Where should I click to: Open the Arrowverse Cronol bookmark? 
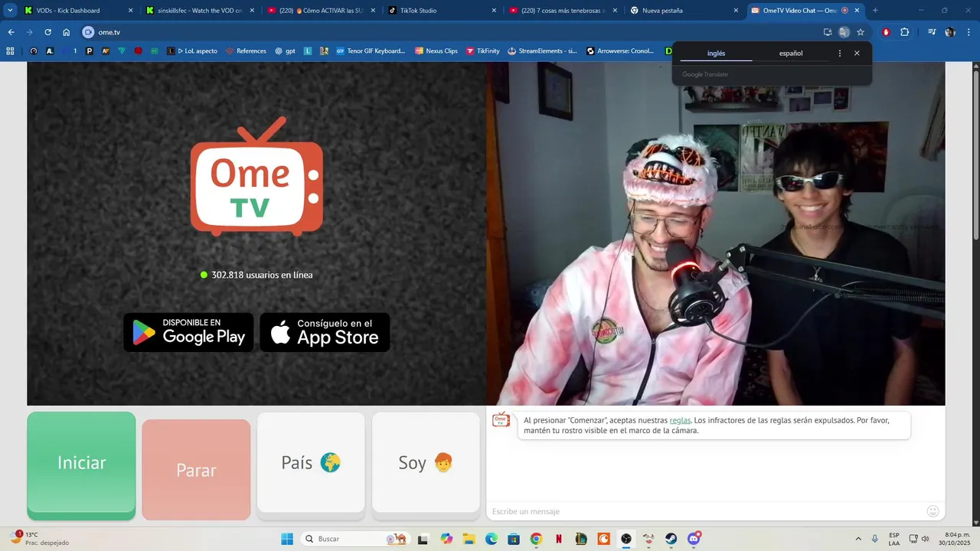[620, 51]
